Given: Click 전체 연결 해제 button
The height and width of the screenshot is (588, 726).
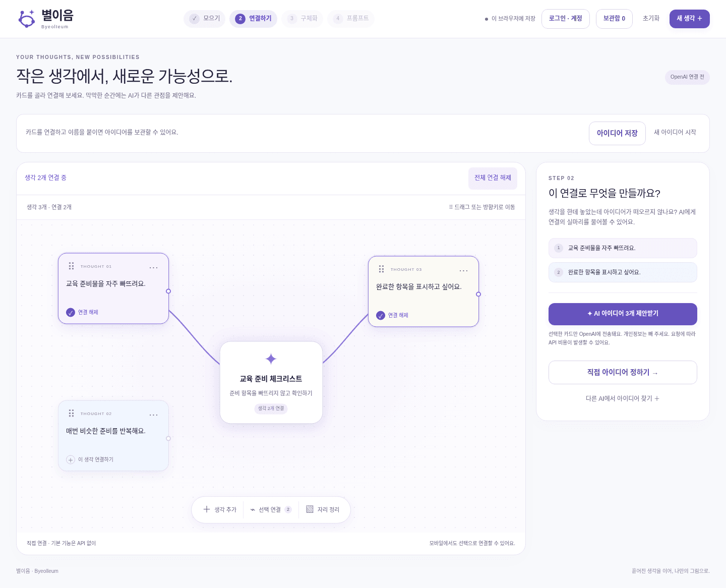Looking at the screenshot, I should 493,178.
